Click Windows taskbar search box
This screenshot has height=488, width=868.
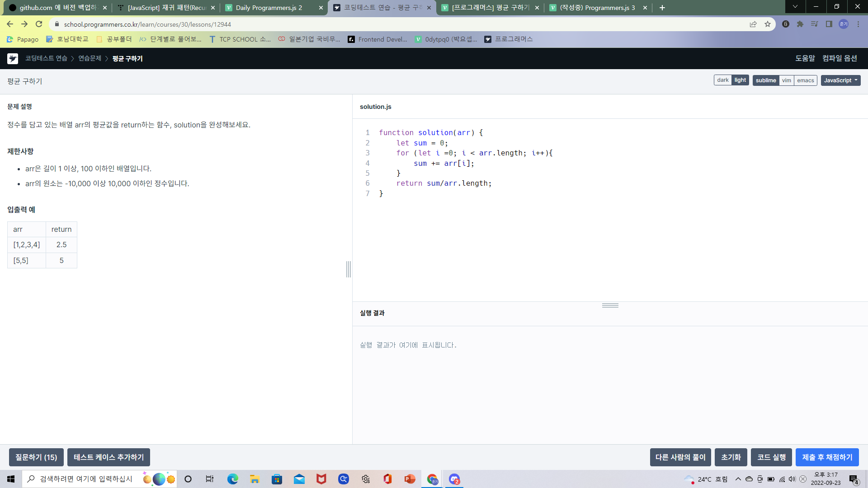99,479
